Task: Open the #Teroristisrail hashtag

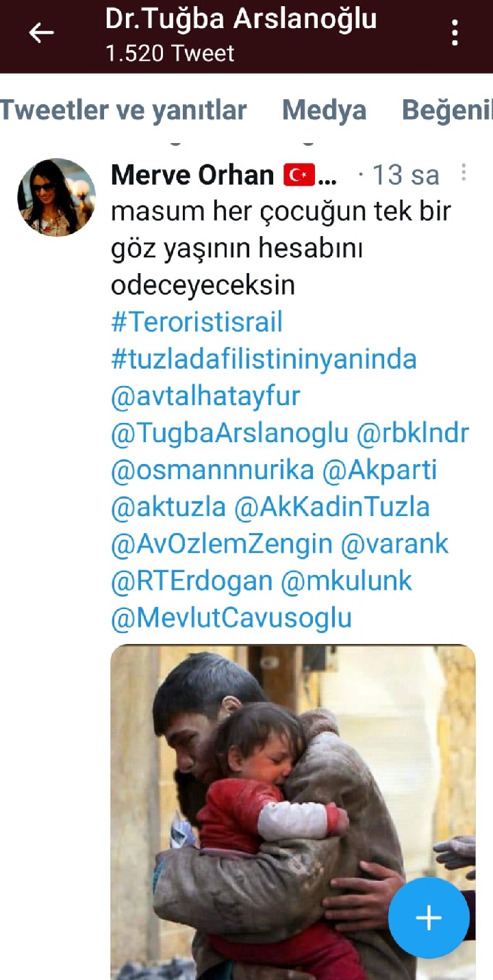Action: click(197, 322)
